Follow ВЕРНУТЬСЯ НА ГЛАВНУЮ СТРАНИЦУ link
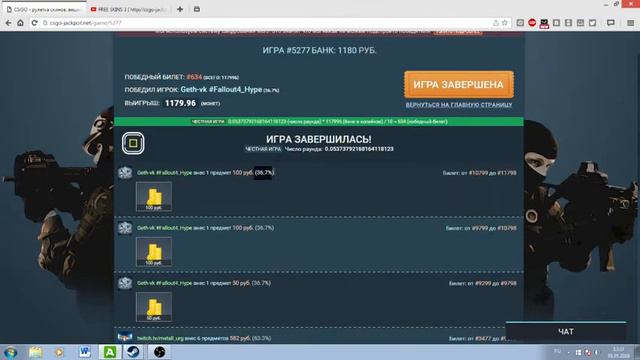This screenshot has height=360, width=640. pyautogui.click(x=459, y=105)
